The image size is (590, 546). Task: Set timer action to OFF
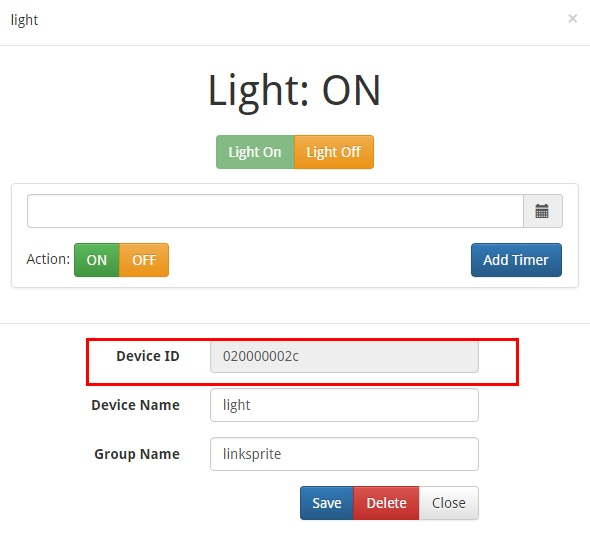coord(144,260)
